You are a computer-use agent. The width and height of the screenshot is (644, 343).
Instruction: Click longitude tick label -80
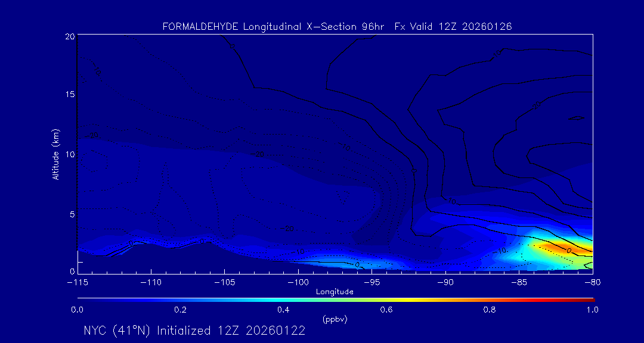click(x=593, y=283)
